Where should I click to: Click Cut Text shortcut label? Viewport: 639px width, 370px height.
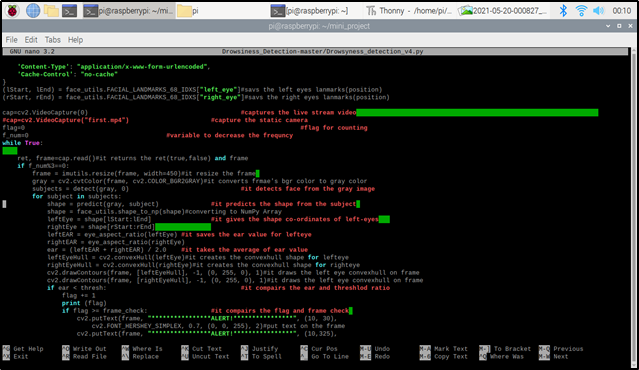207,349
